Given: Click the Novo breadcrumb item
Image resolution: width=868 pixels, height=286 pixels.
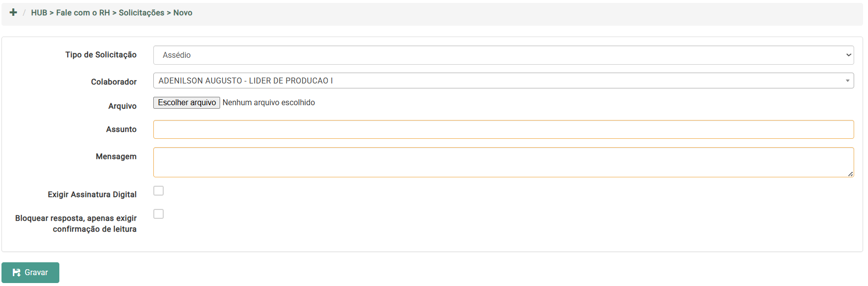Looking at the screenshot, I should coord(183,13).
